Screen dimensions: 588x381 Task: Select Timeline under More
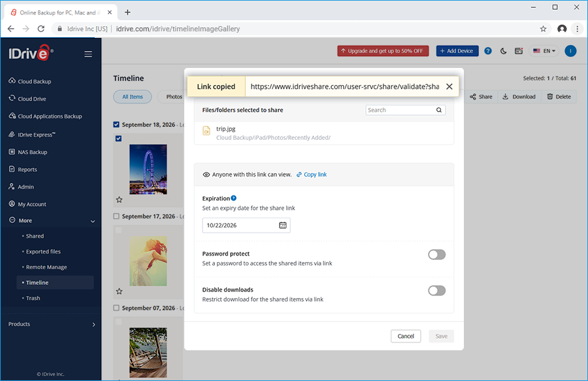point(55,282)
